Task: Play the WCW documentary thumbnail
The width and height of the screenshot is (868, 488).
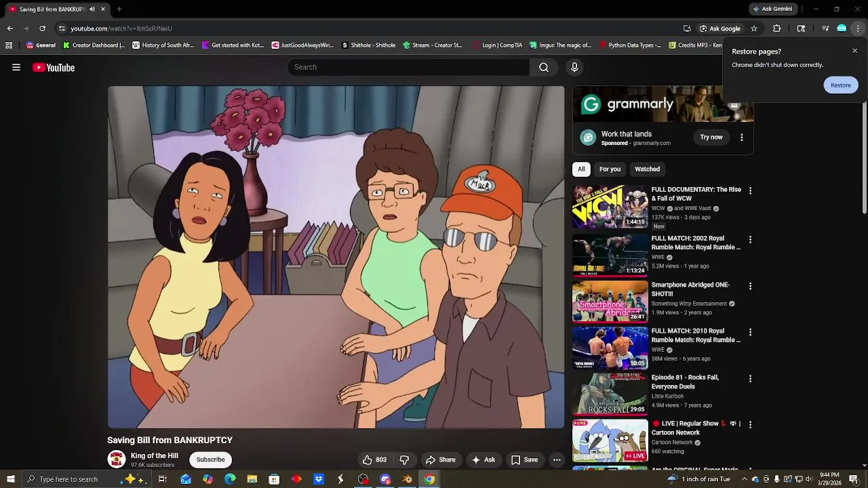Action: 610,207
